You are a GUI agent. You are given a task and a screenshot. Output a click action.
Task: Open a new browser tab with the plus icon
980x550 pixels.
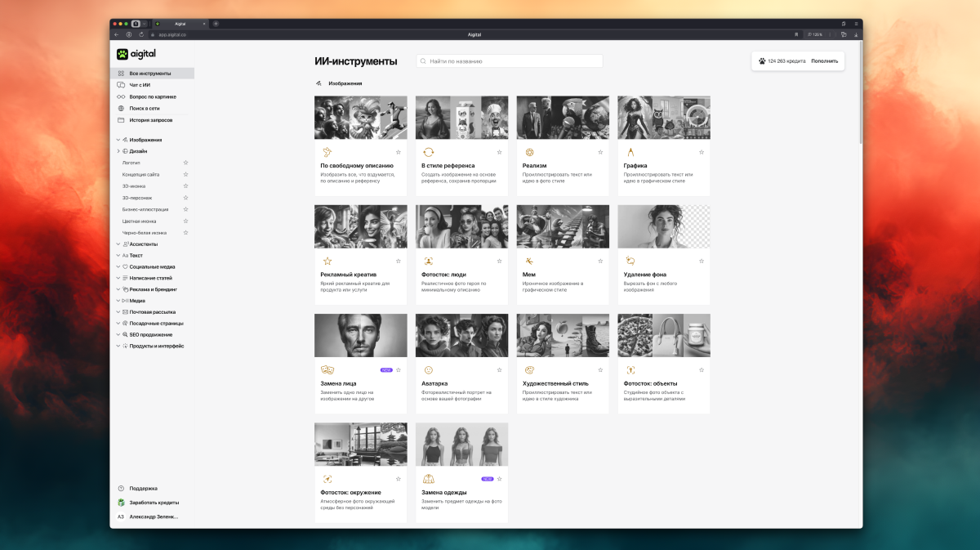pos(216,24)
